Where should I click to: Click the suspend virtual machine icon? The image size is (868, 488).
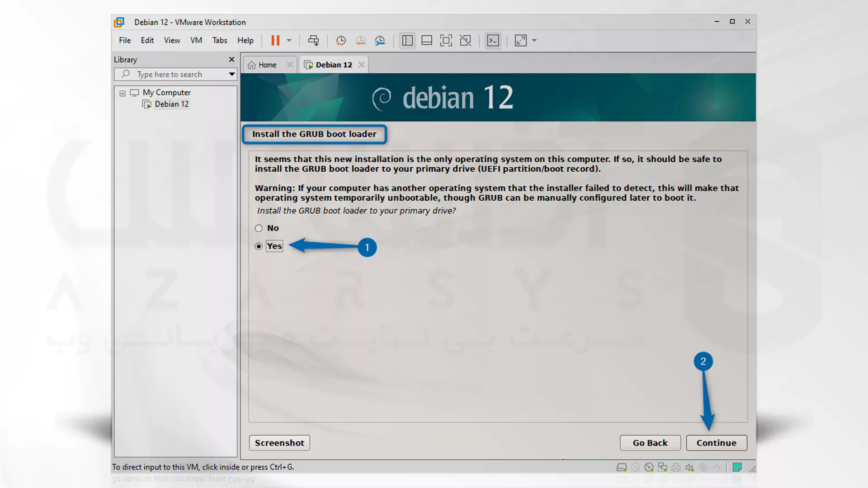(275, 40)
